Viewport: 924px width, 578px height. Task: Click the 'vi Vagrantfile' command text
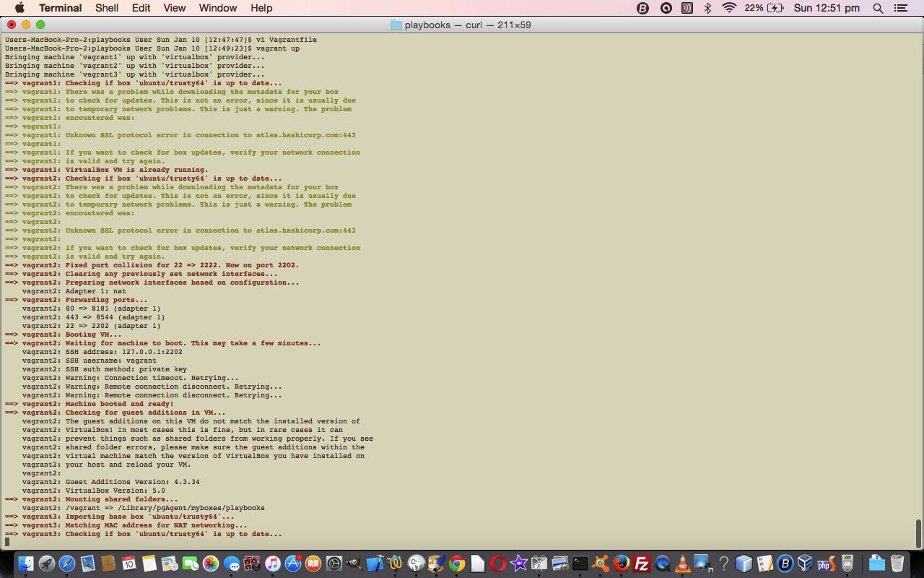[x=286, y=40]
